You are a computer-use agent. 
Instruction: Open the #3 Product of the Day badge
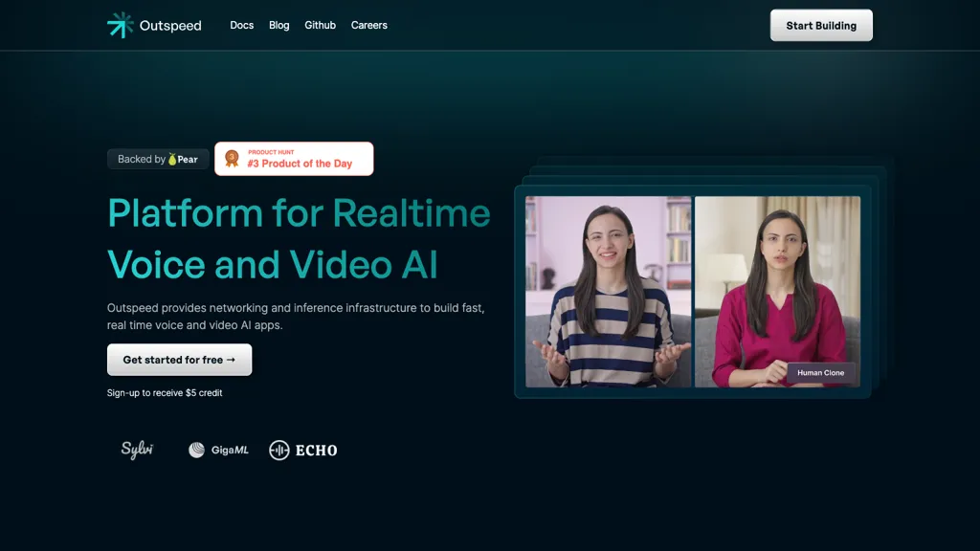point(294,159)
